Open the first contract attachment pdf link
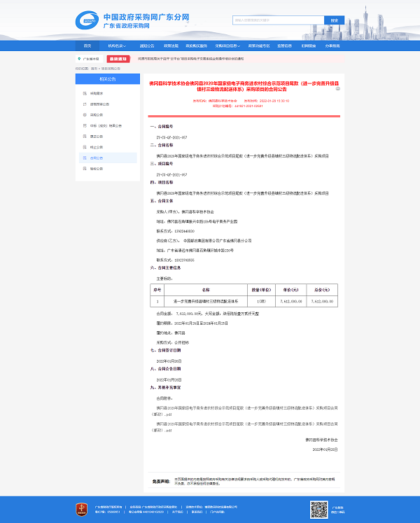The height and width of the screenshot is (523, 420). click(x=244, y=411)
